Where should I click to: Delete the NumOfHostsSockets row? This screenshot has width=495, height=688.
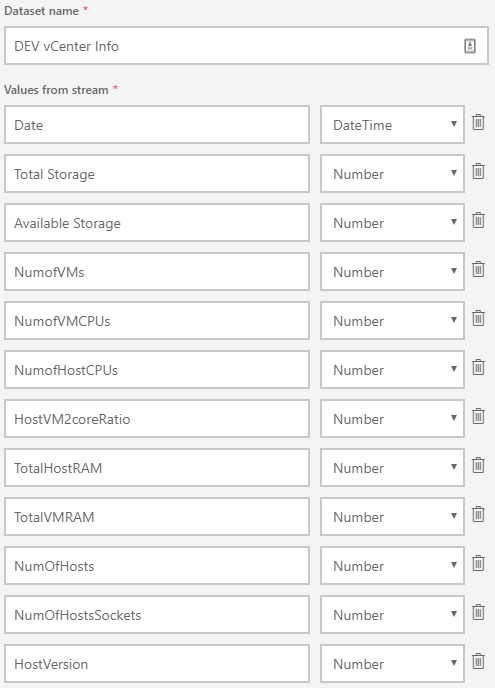pyautogui.click(x=478, y=612)
